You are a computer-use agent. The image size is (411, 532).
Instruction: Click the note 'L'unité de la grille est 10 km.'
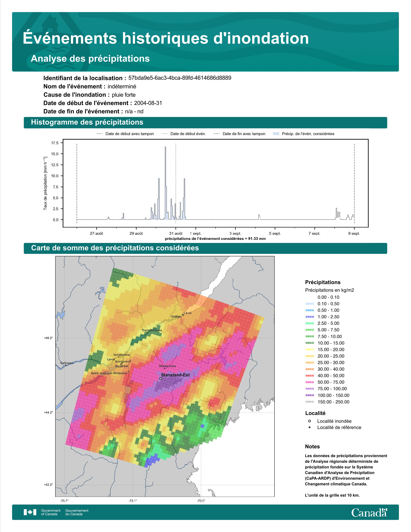point(332,495)
